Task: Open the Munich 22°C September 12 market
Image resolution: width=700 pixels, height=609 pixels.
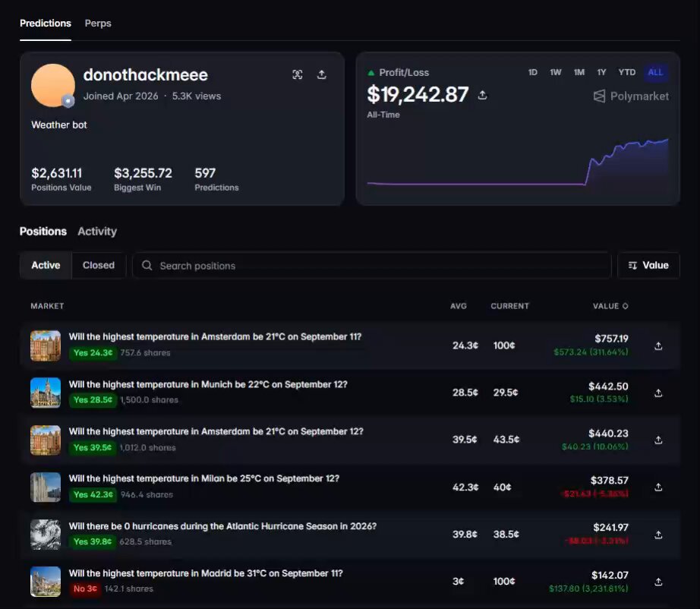Action: [208, 384]
